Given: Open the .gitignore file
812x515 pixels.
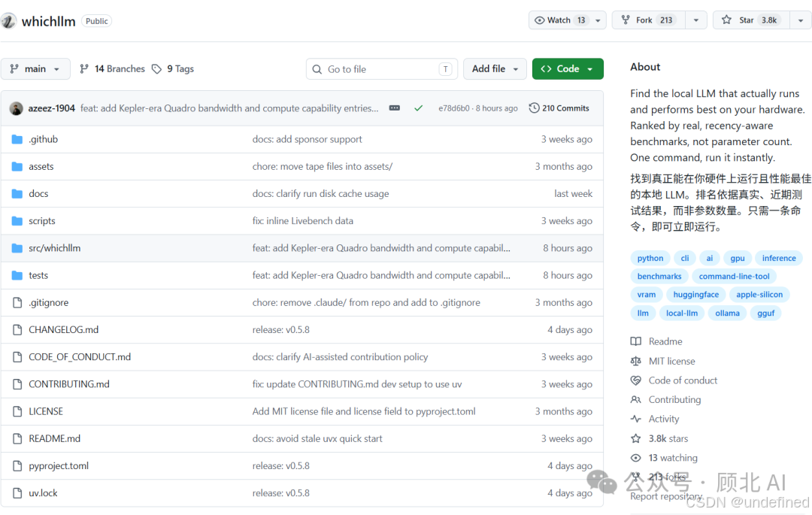Looking at the screenshot, I should [49, 303].
